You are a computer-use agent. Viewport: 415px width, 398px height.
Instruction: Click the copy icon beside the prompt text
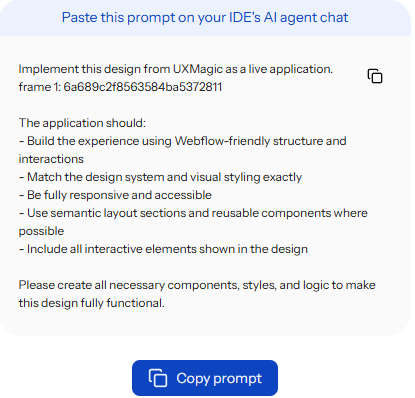[375, 76]
